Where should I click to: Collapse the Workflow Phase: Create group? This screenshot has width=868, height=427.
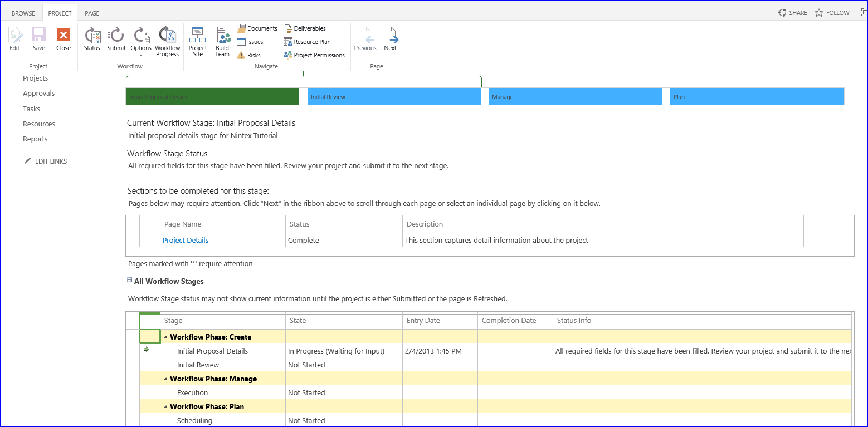point(165,337)
